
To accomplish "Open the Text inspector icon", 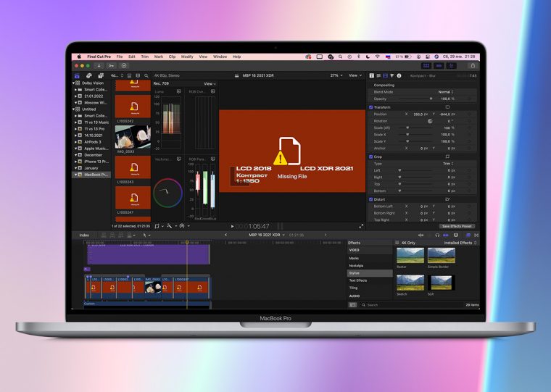I will 372,75.
